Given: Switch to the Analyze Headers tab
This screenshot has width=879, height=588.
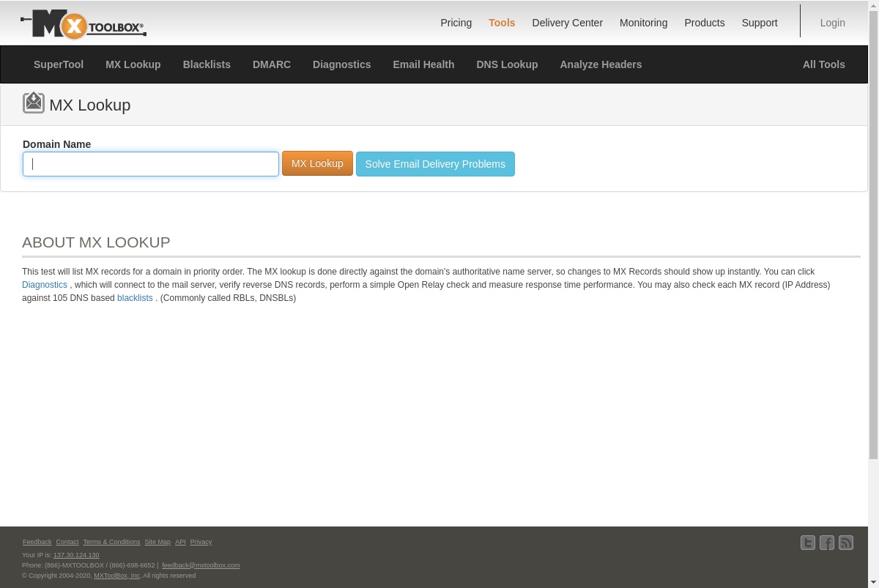Looking at the screenshot, I should (x=601, y=64).
